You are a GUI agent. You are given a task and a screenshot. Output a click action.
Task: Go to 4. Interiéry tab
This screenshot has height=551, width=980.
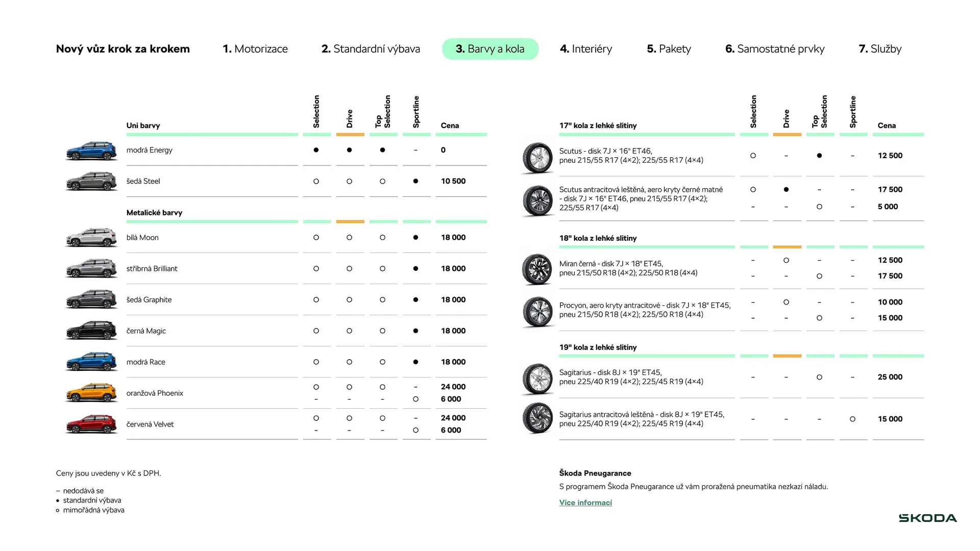pos(585,49)
